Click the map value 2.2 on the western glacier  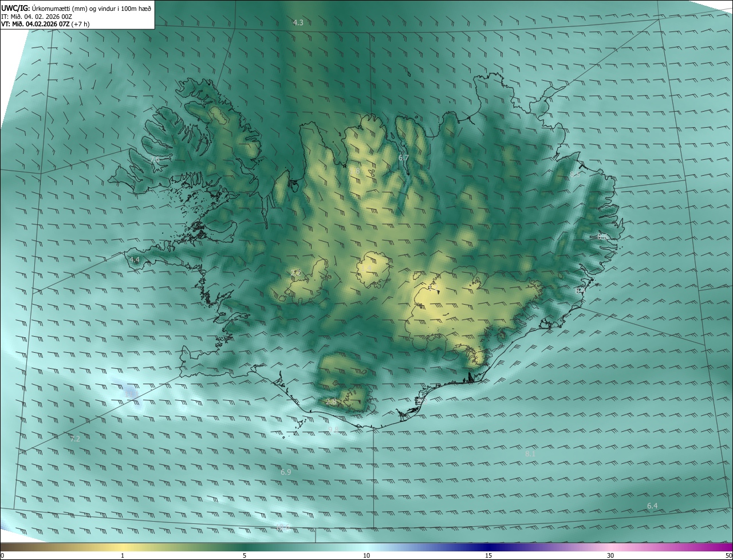click(295, 273)
